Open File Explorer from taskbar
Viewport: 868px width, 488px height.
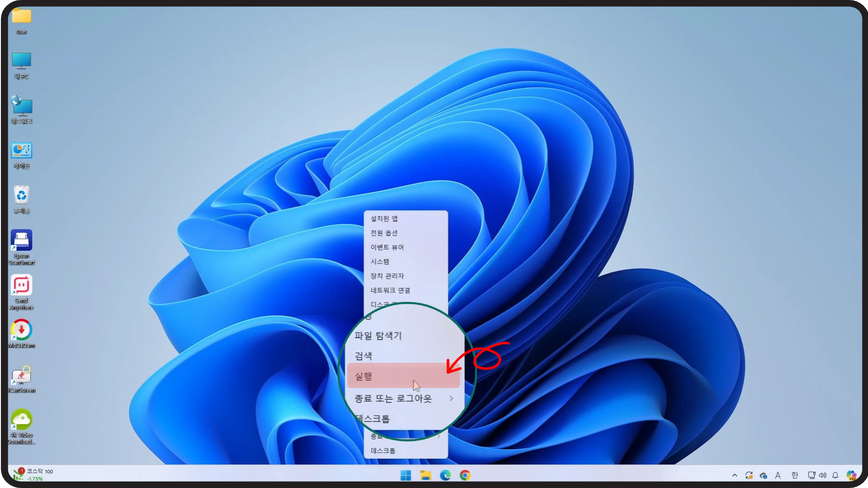tap(425, 475)
